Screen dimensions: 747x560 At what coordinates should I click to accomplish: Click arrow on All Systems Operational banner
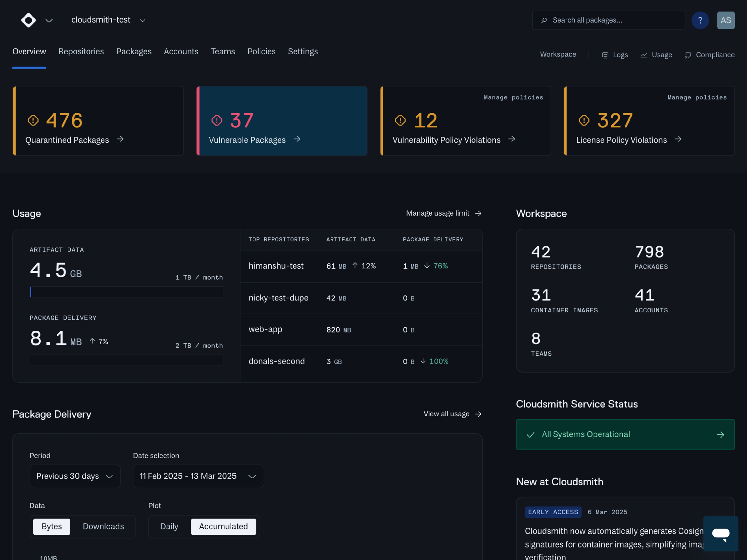tap(720, 435)
